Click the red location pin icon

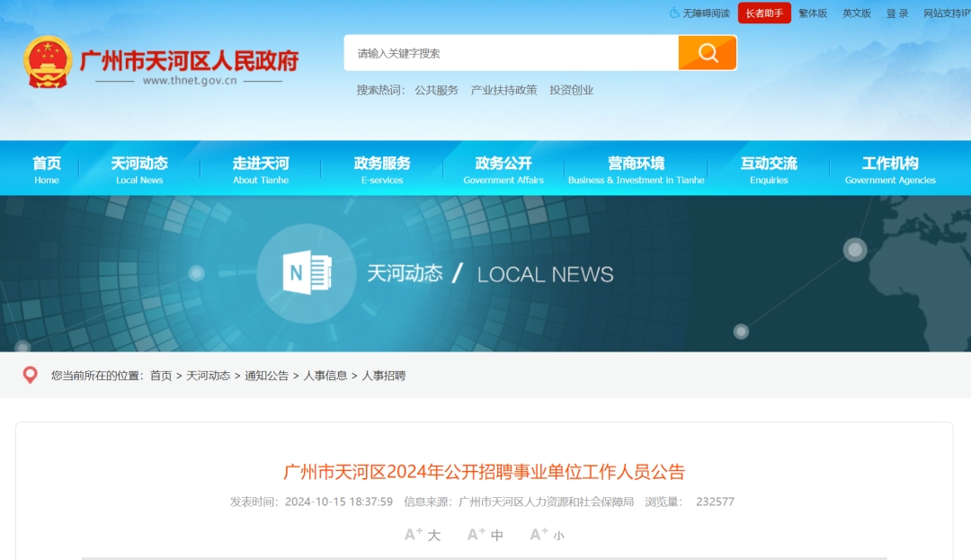click(x=31, y=376)
